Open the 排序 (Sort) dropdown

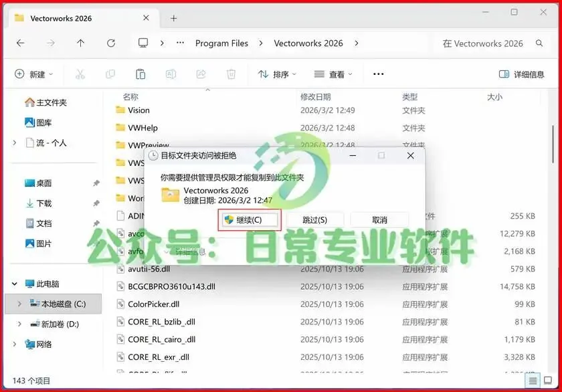pos(277,74)
